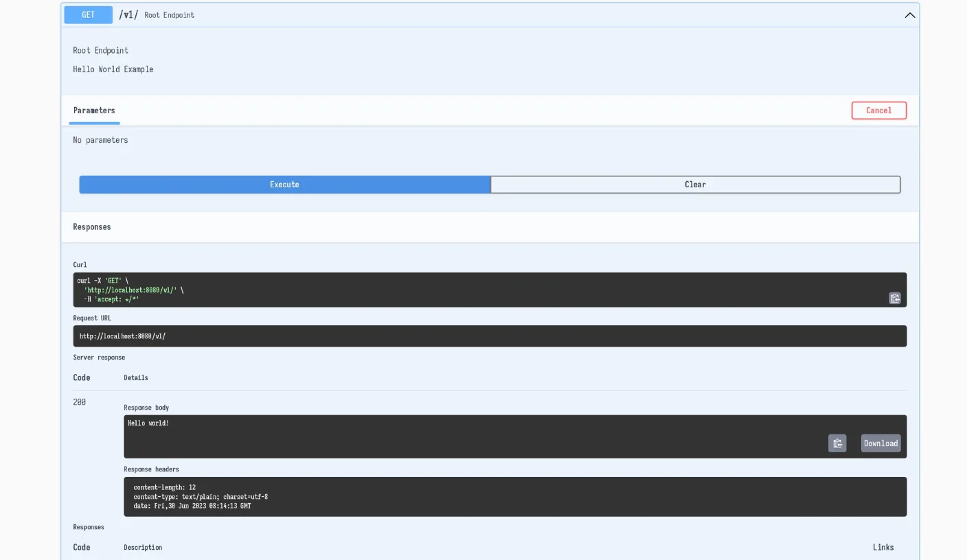Click the 'Request URL' label

[x=92, y=318]
